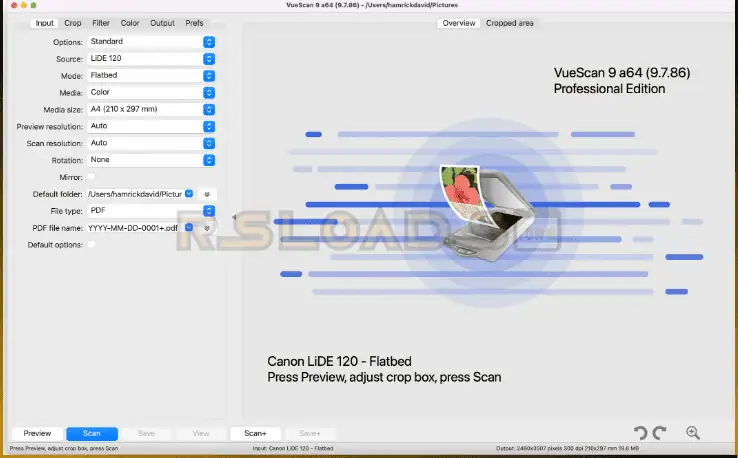Viewport: 738px width, 458px height.
Task: Tick the Default options checkbox
Action: [91, 245]
